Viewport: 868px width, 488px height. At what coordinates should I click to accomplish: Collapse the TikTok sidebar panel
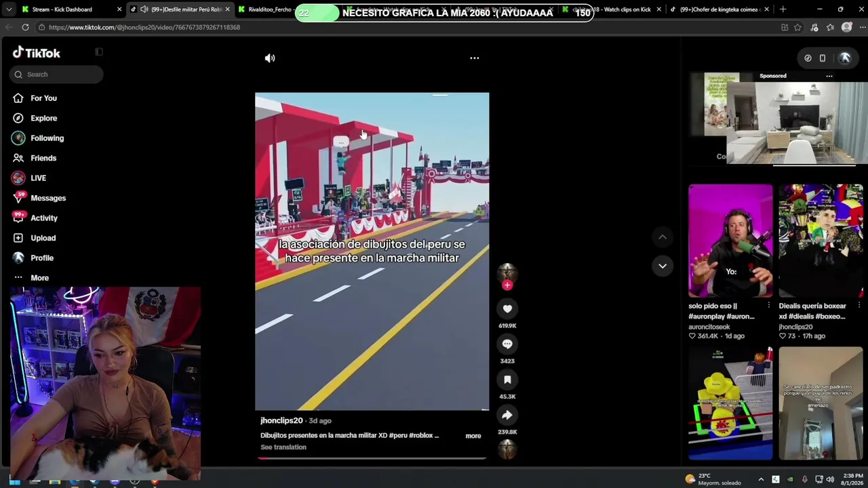pos(99,52)
